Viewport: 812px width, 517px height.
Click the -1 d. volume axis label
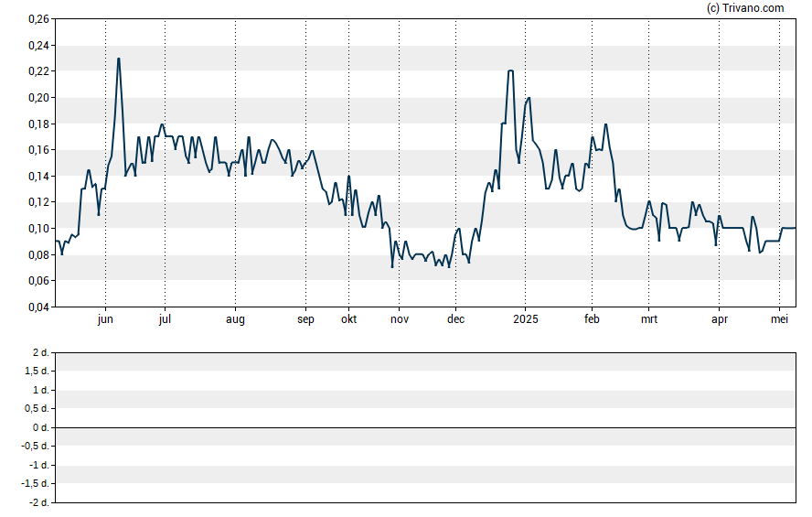click(39, 465)
